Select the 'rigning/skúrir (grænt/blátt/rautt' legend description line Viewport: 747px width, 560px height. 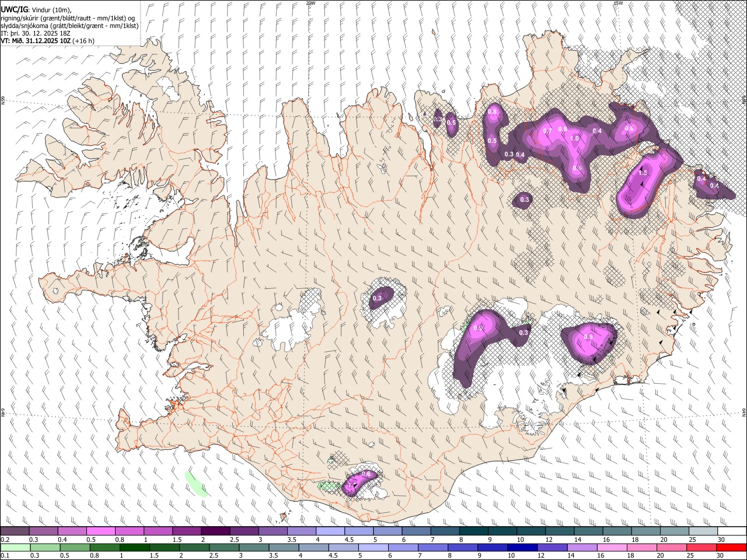(x=68, y=17)
